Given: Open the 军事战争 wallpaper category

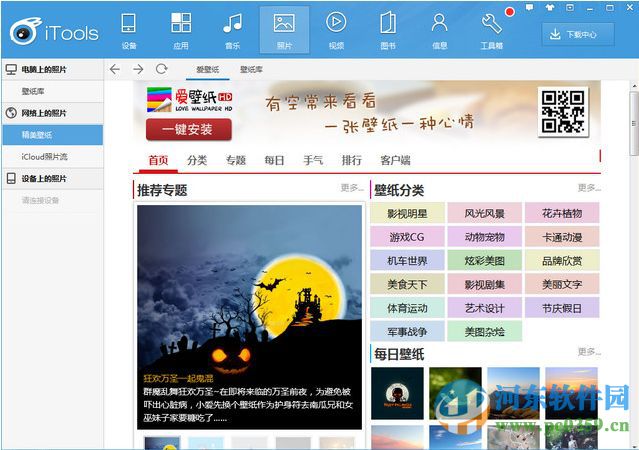Looking at the screenshot, I should coord(408,331).
